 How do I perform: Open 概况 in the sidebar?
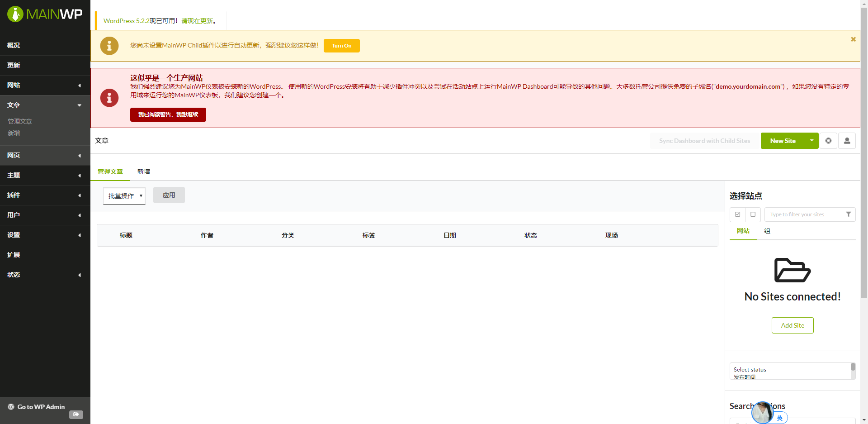click(45, 45)
